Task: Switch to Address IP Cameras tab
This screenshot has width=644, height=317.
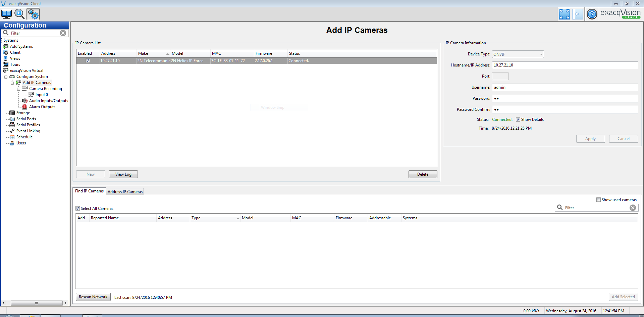Action: 125,192
